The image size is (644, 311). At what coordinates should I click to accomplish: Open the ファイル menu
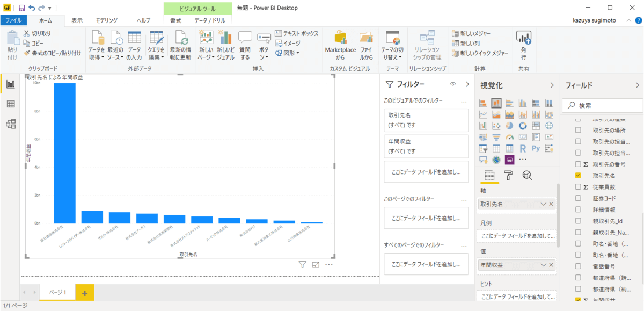pyautogui.click(x=13, y=20)
